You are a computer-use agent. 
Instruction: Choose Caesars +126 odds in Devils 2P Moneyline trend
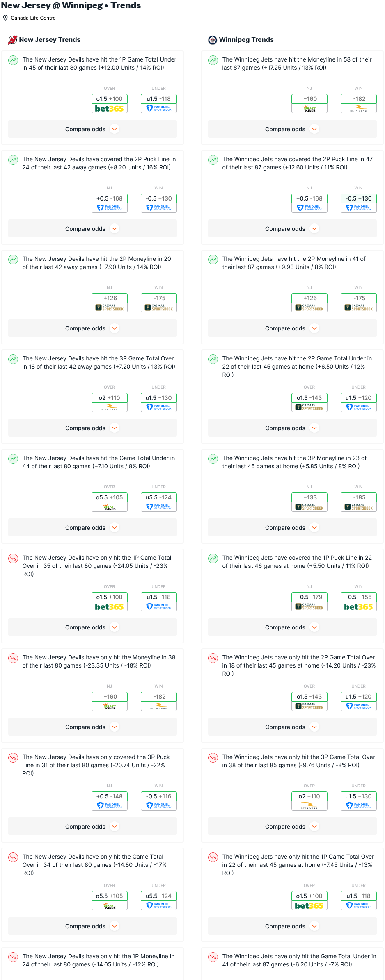(x=110, y=303)
